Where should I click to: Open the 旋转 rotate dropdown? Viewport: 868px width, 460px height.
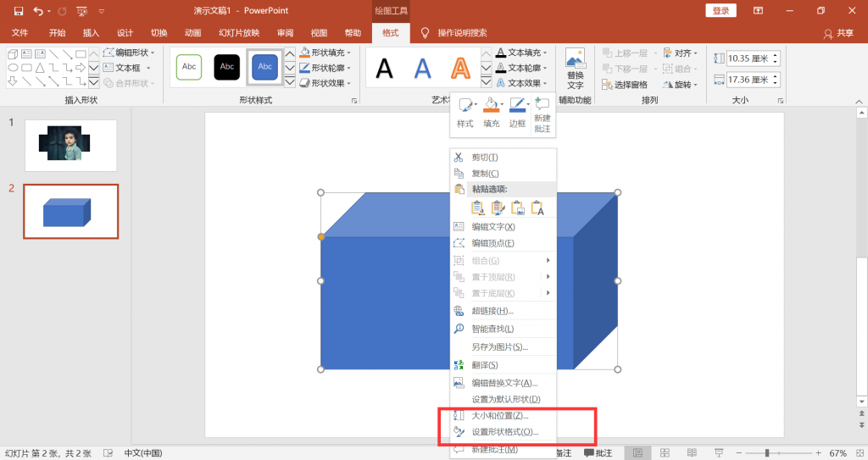(x=681, y=85)
